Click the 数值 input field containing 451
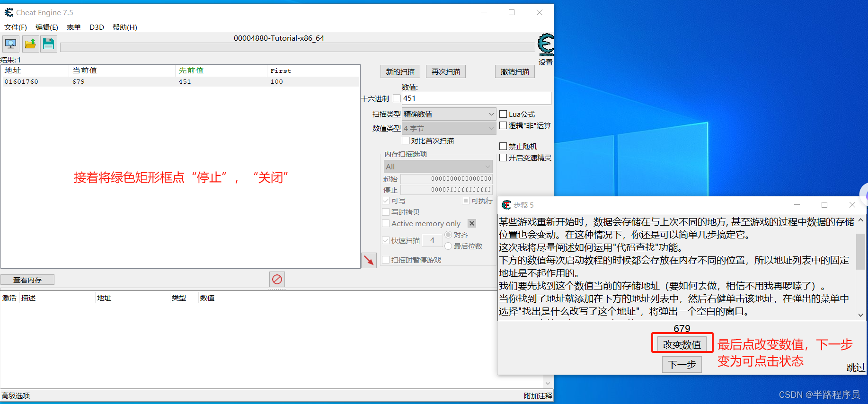868x404 pixels. click(x=477, y=98)
